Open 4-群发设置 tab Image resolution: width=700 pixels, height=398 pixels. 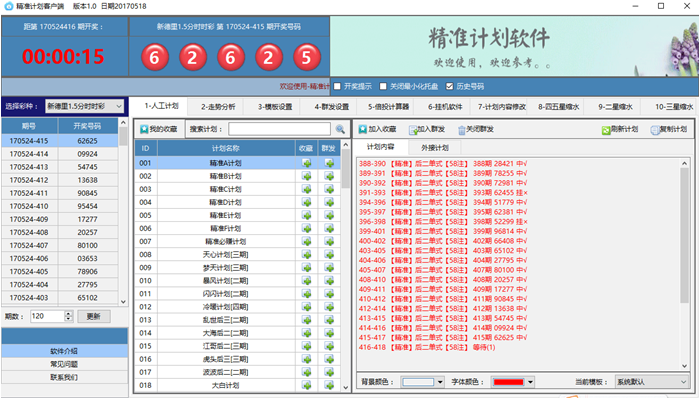[x=331, y=107]
